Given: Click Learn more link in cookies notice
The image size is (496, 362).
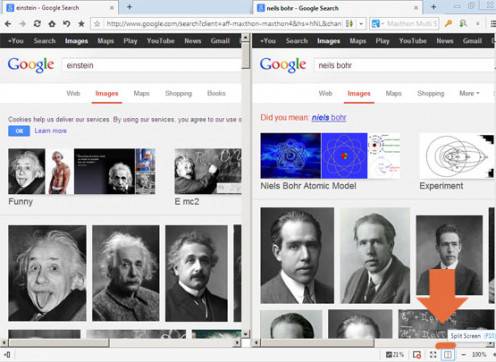Looking at the screenshot, I should [51, 131].
